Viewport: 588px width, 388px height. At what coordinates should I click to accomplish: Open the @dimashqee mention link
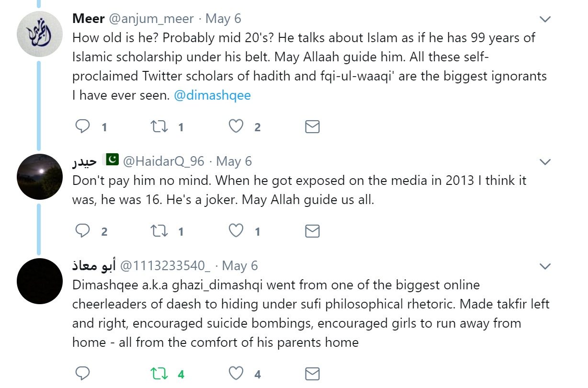[212, 95]
